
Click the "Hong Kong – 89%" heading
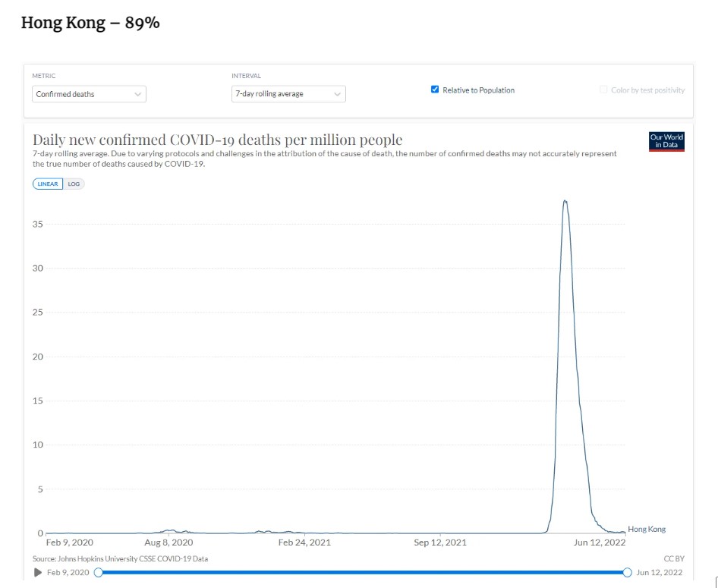point(90,24)
